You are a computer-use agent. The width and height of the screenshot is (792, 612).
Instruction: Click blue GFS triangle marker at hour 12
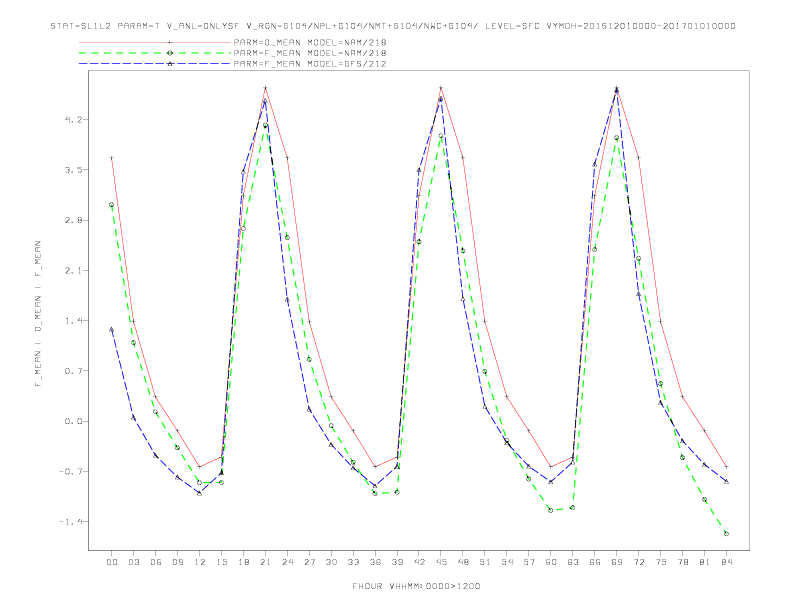200,493
